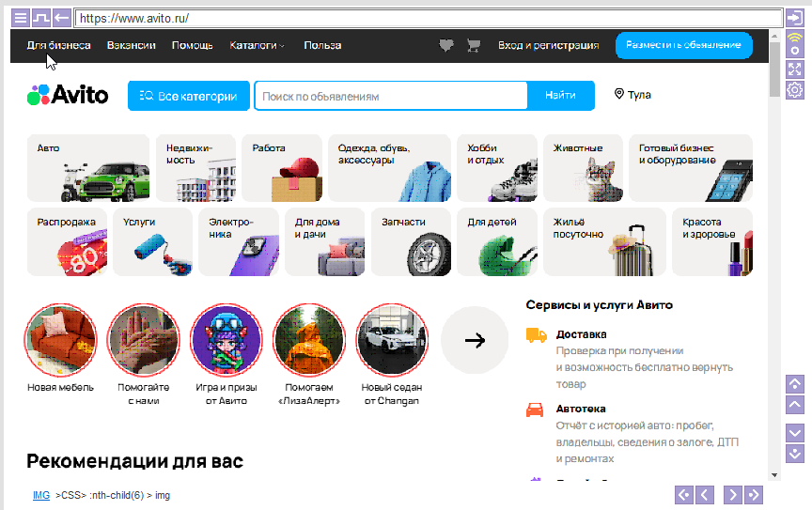Click Вход и регистрация link

(x=549, y=46)
